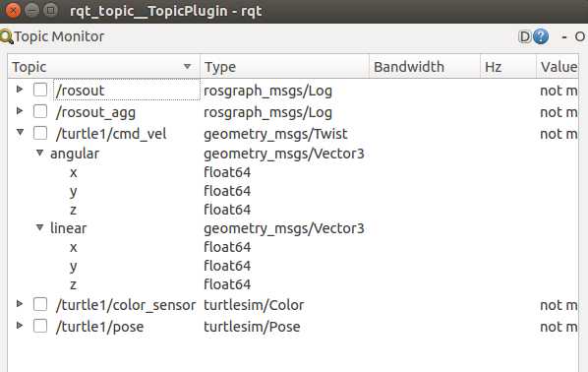Screen dimensions: 588x372
Task: Collapse the angular Vector3 node
Action: click(39, 153)
